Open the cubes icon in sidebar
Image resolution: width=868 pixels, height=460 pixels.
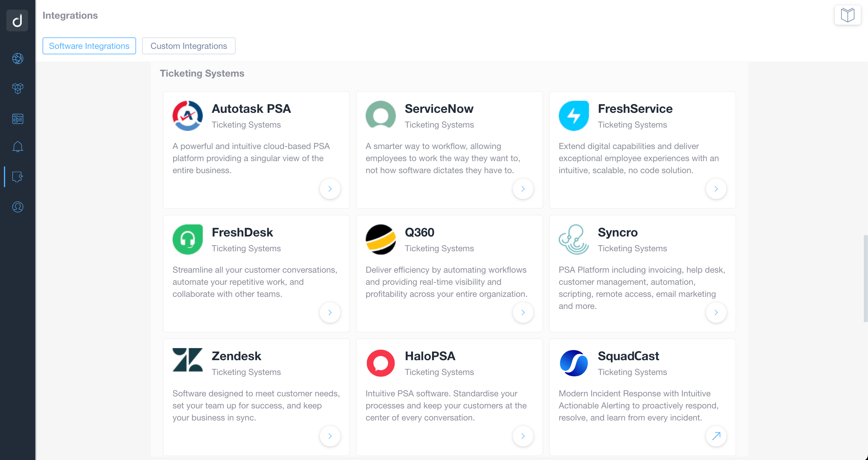click(x=17, y=89)
